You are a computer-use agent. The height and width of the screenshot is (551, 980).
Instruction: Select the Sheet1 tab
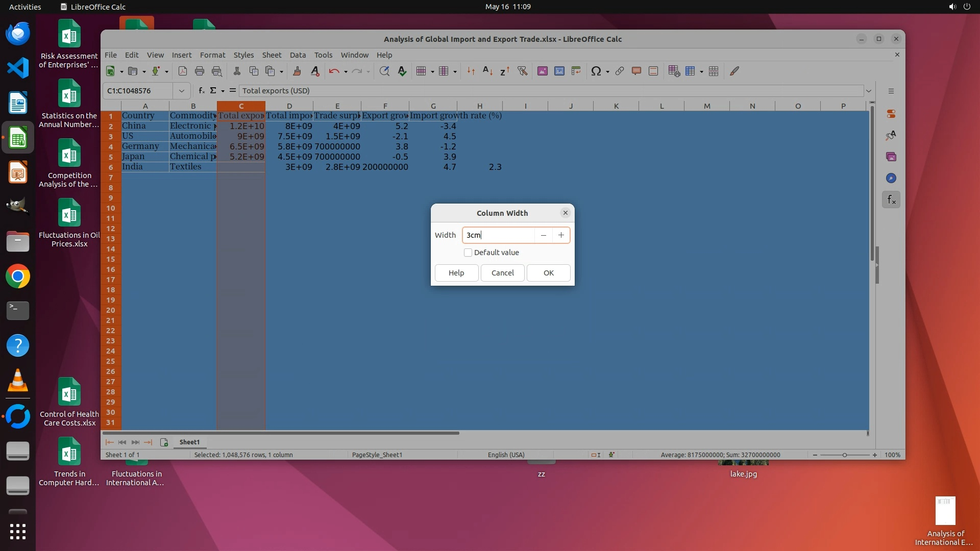click(x=189, y=442)
